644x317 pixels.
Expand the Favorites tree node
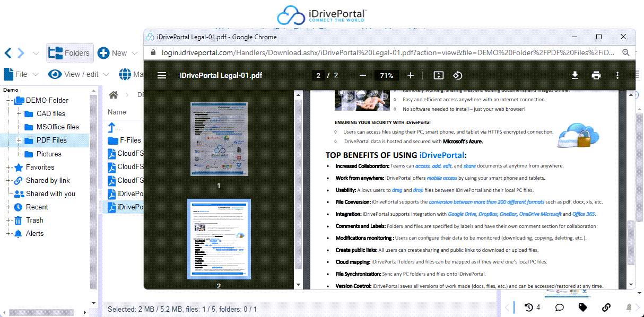8,167
